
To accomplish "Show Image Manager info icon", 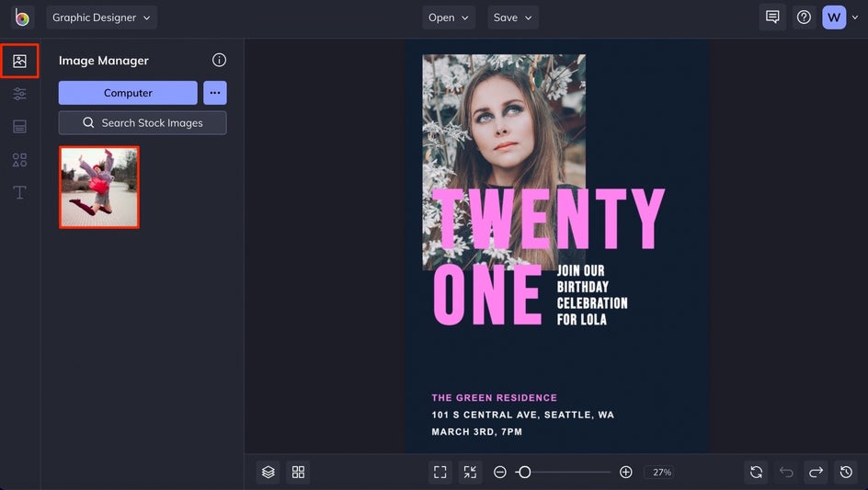I will point(219,60).
